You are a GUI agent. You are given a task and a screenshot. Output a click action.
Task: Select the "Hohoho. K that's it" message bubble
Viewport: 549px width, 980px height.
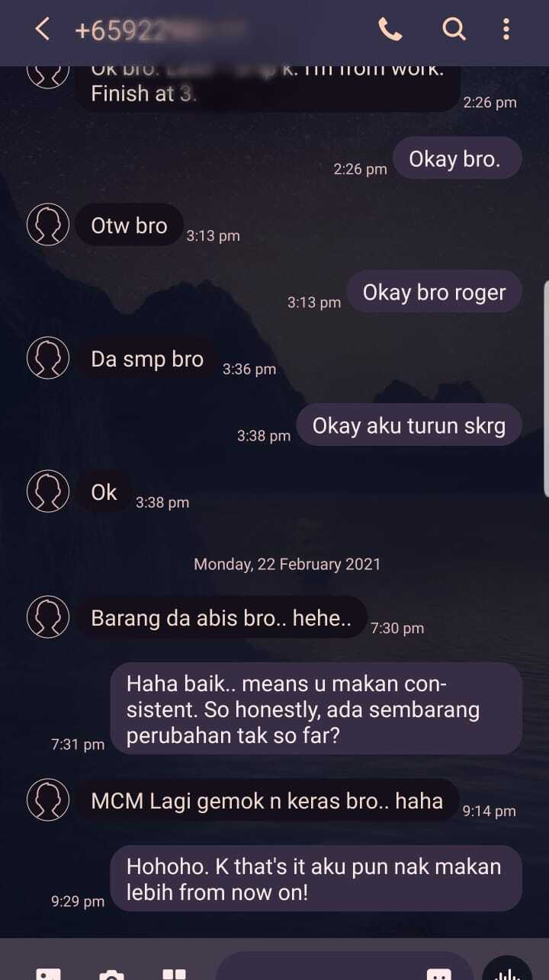click(x=316, y=879)
